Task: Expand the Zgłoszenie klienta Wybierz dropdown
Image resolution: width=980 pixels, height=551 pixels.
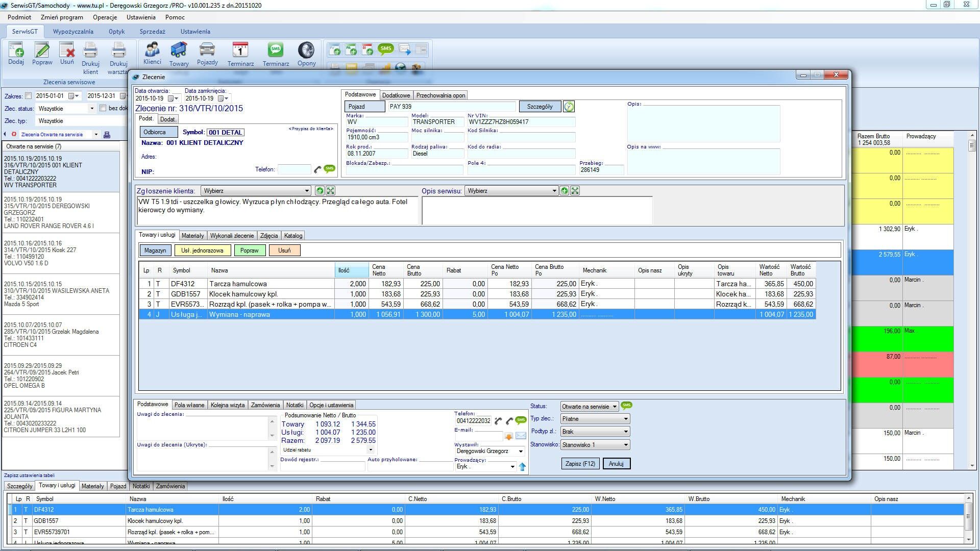Action: (306, 191)
